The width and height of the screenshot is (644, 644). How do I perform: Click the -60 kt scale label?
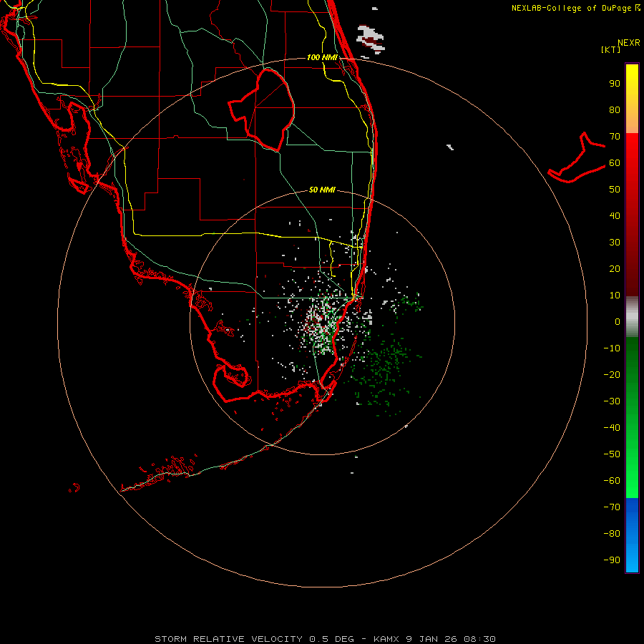612,481
